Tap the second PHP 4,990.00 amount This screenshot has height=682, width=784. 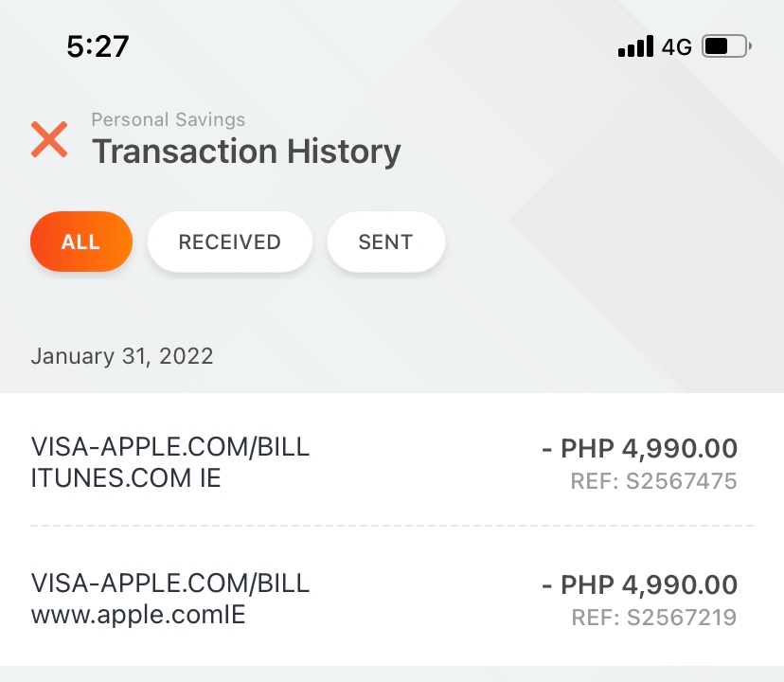[639, 584]
